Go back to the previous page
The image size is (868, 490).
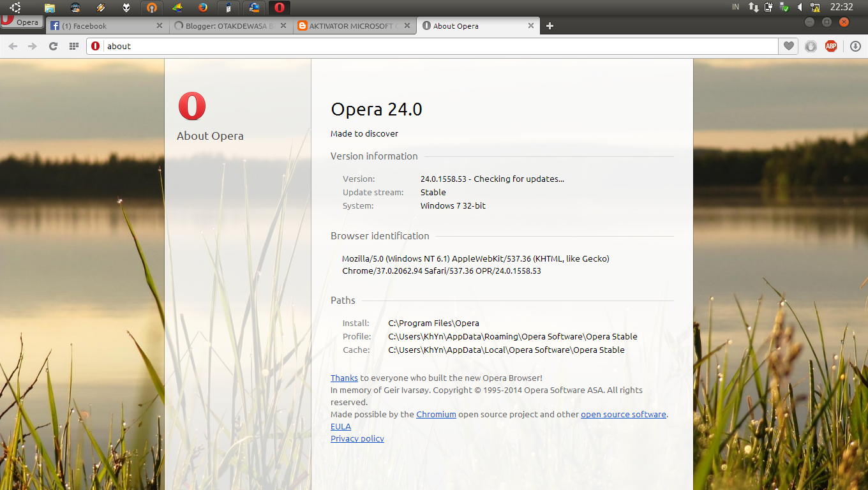(13, 46)
